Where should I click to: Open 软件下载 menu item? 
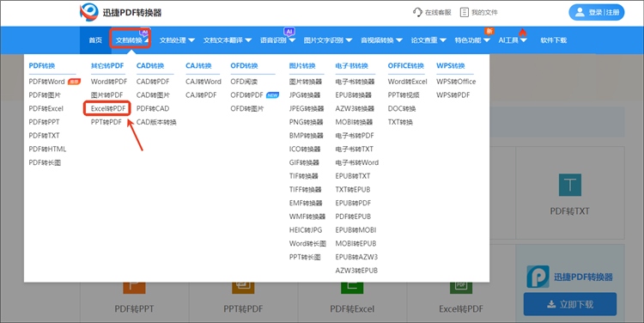click(553, 40)
